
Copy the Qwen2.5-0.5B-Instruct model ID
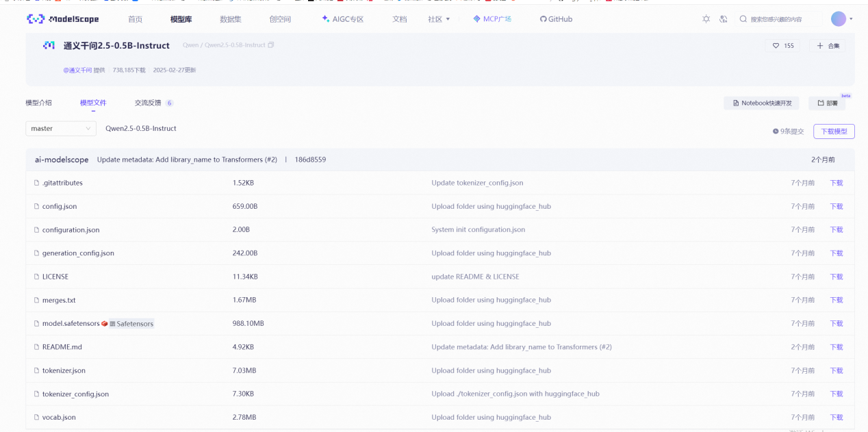tap(271, 45)
